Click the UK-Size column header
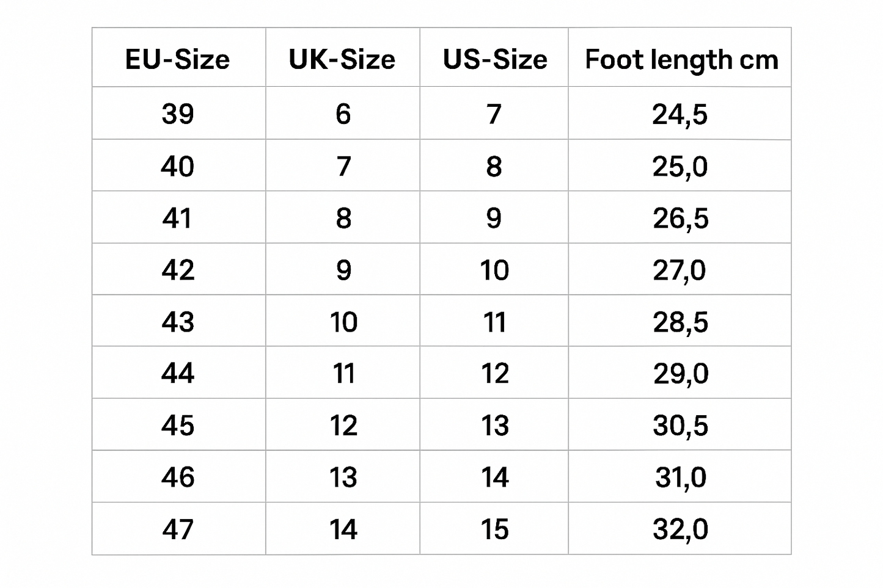This screenshot has height=588, width=883. (x=342, y=60)
